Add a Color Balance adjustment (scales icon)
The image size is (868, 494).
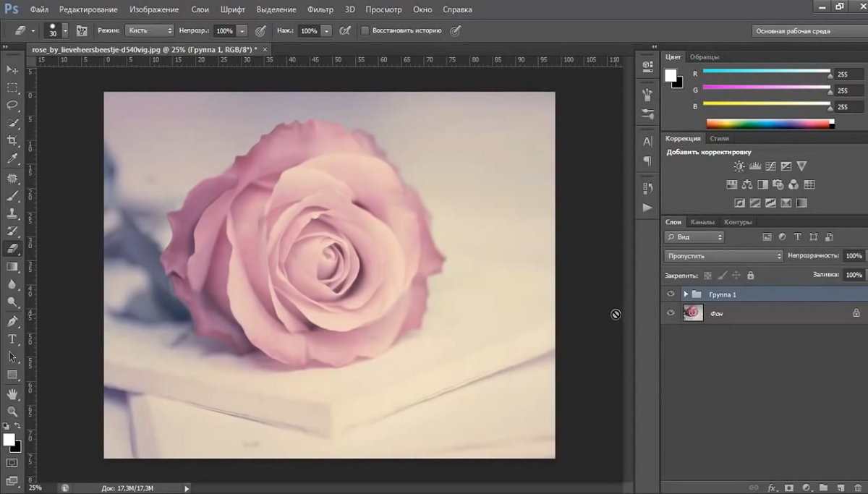pyautogui.click(x=747, y=184)
